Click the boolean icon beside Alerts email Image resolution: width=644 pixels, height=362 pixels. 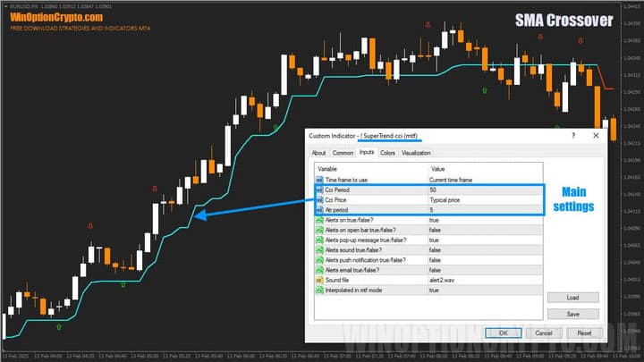point(319,270)
